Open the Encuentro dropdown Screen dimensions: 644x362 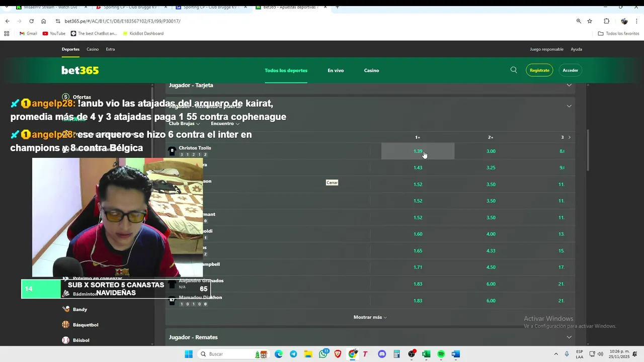tap(224, 124)
